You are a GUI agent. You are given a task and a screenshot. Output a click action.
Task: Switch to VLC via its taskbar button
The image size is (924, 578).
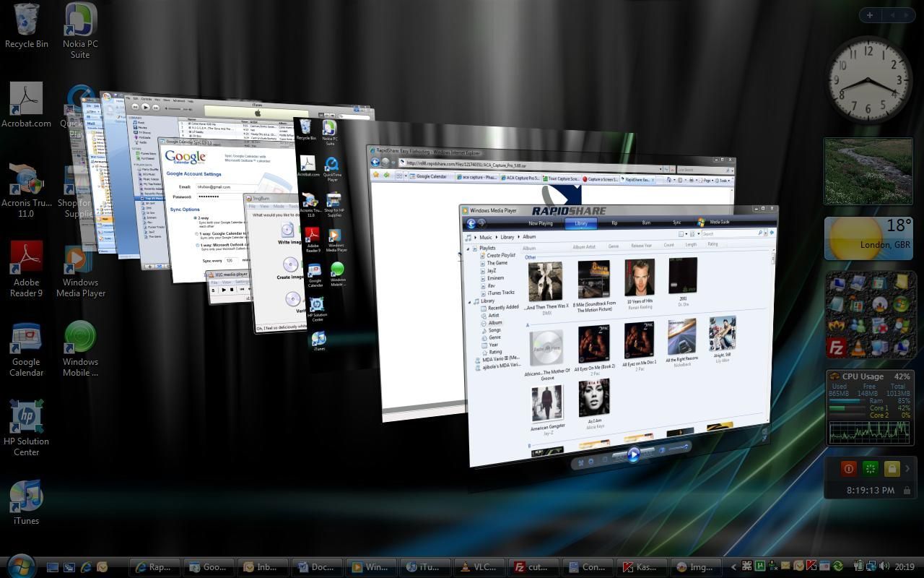(479, 567)
